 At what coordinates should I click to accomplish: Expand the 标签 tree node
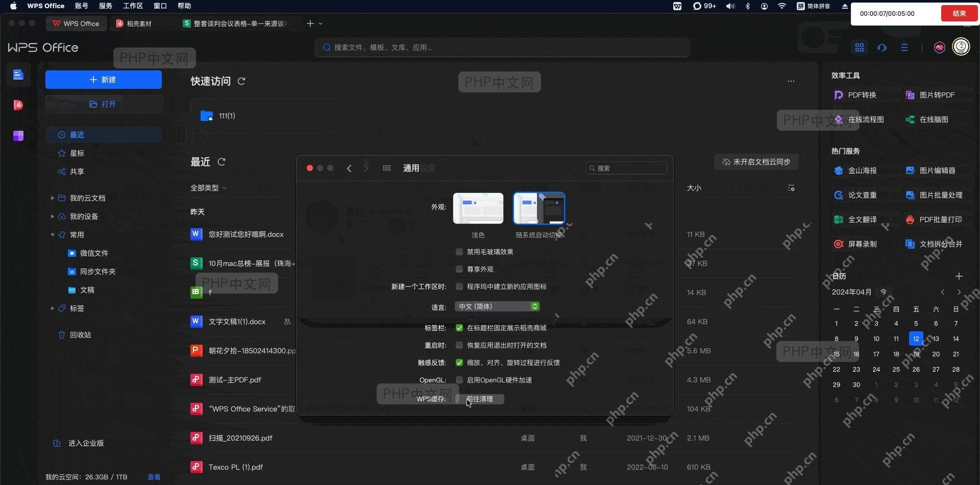tap(52, 308)
